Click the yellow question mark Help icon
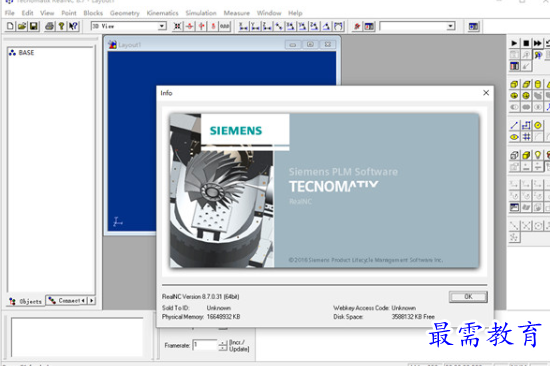Screen dimensions: 550x366 [61, 26]
